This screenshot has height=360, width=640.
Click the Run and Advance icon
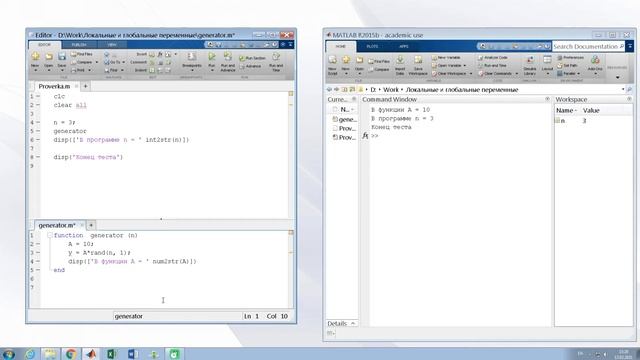tap(228, 56)
